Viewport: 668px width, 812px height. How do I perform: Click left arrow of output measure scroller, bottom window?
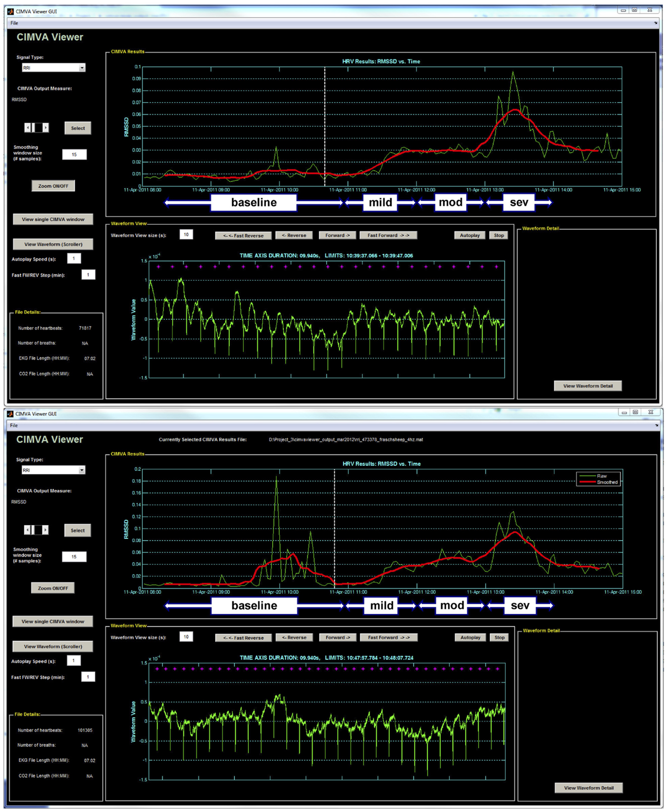pyautogui.click(x=27, y=530)
